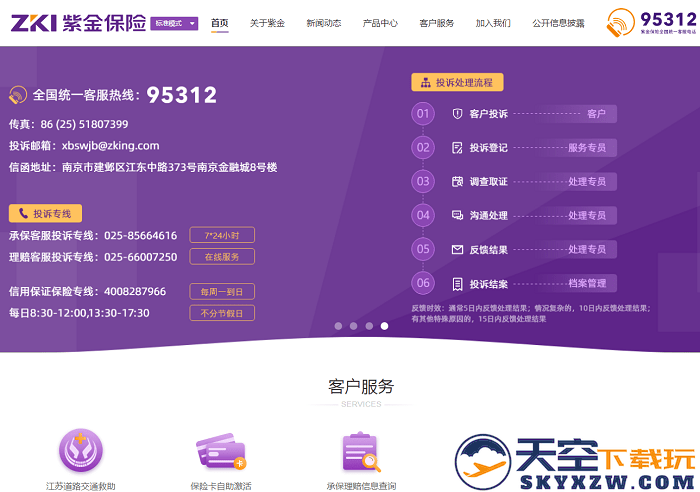Open the 新闻动态 menu
Screen dimensions: 700x492
324,23
